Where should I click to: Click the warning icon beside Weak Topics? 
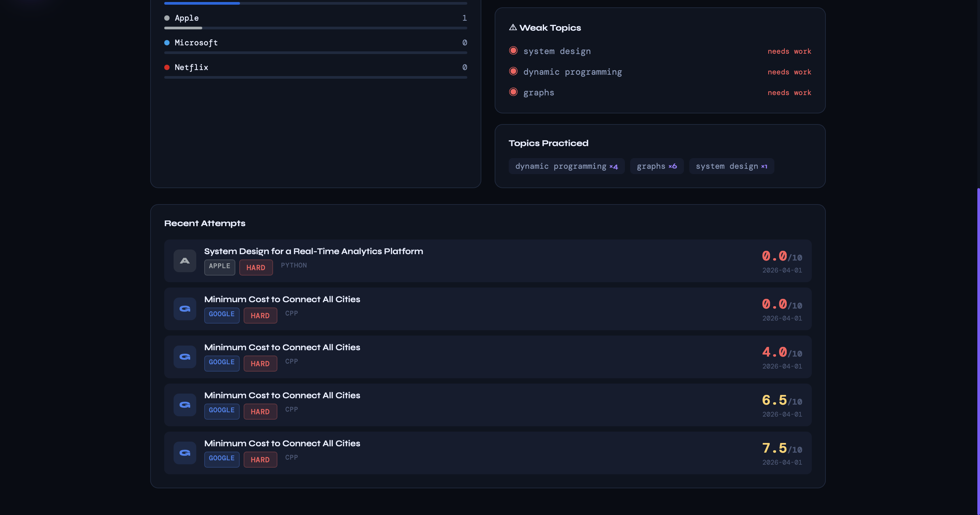tap(513, 27)
